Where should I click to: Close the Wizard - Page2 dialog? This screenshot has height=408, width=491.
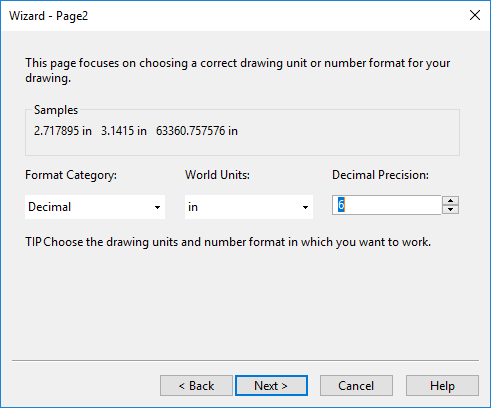(x=475, y=15)
